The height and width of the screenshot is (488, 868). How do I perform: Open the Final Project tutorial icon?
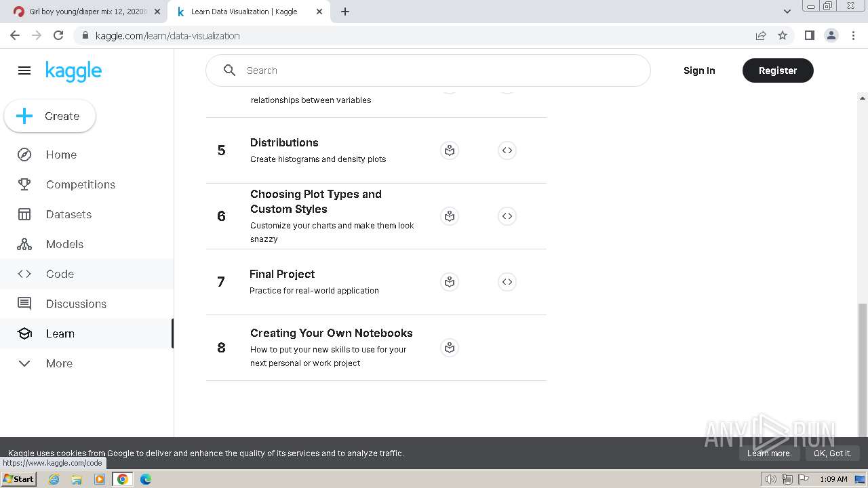tap(450, 282)
